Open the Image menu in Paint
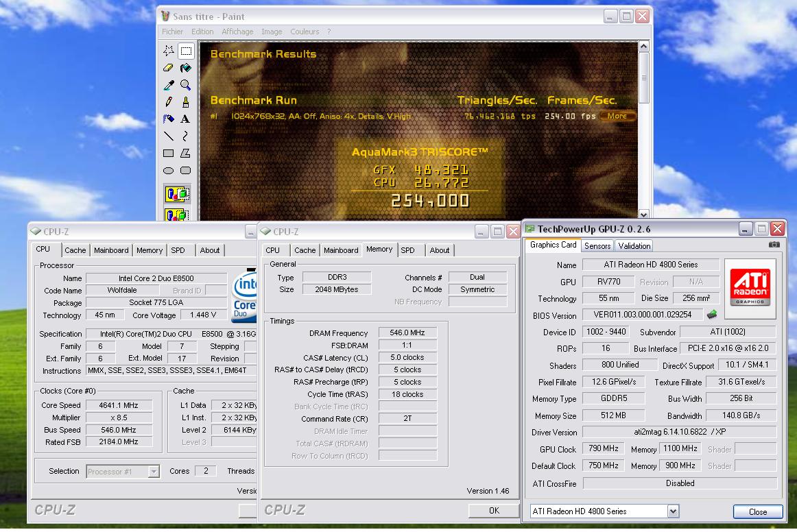The width and height of the screenshot is (797, 532). (272, 32)
